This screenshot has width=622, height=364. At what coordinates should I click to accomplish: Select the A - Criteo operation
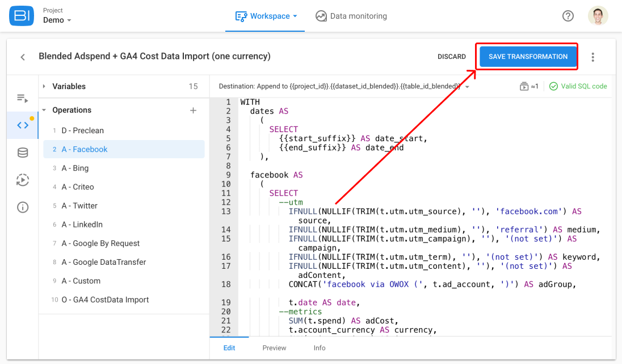click(x=124, y=187)
